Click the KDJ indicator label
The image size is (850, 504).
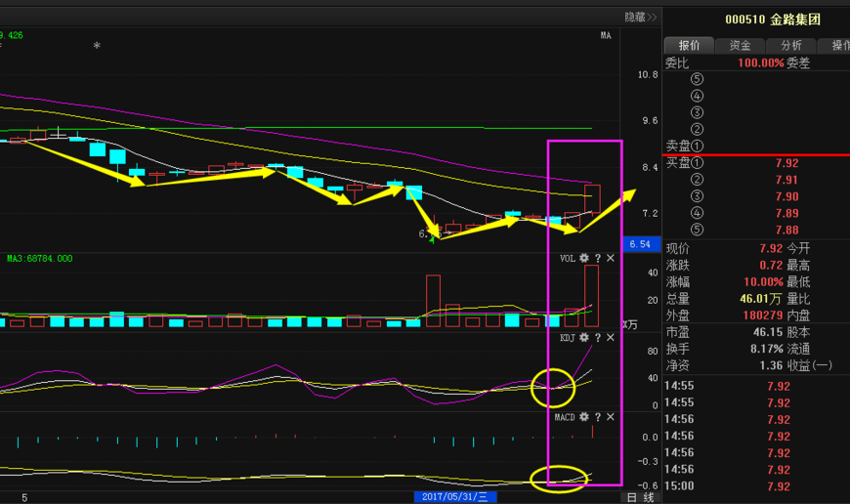[567, 338]
